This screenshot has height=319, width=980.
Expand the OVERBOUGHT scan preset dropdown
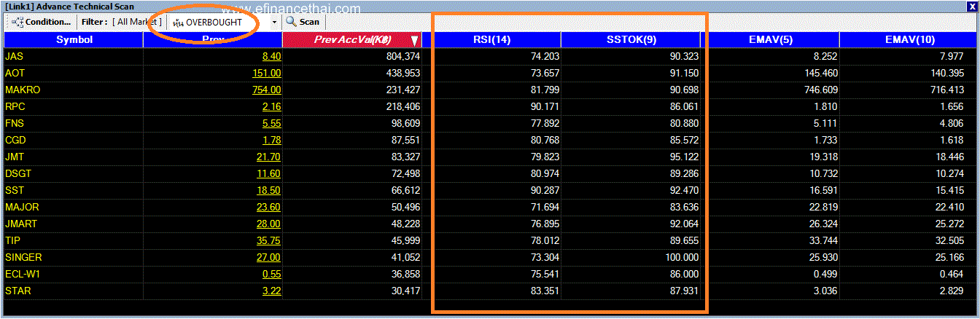(274, 22)
